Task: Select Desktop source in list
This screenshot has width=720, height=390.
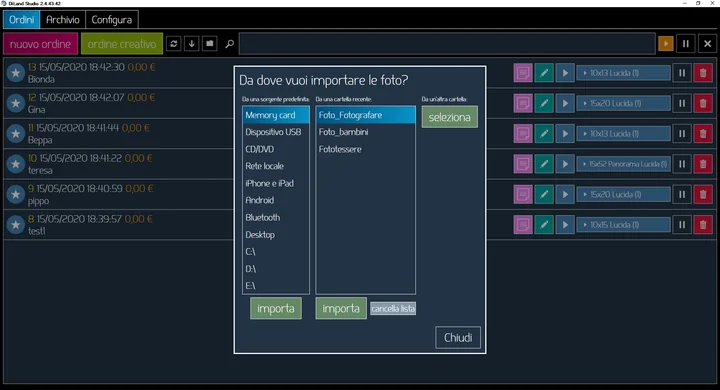Action: click(276, 235)
